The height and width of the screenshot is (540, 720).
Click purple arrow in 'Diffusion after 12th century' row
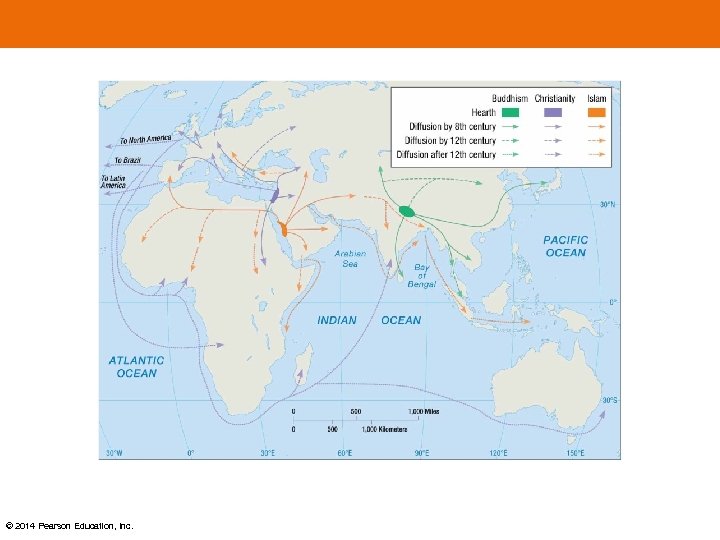pyautogui.click(x=553, y=155)
